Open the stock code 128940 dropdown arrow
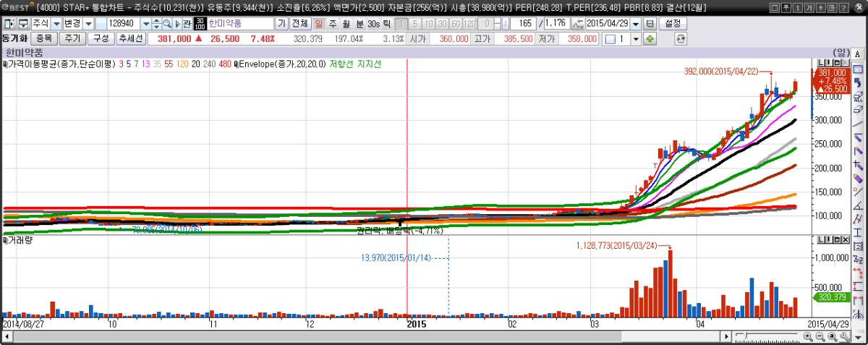868x345 pixels. pyautogui.click(x=145, y=24)
